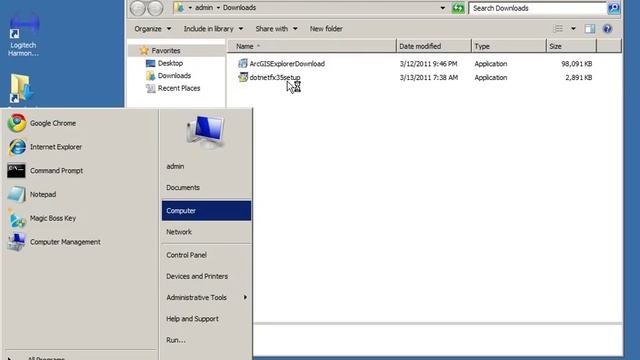Click folder icon in address bar
The height and width of the screenshot is (360, 640).
click(180, 8)
